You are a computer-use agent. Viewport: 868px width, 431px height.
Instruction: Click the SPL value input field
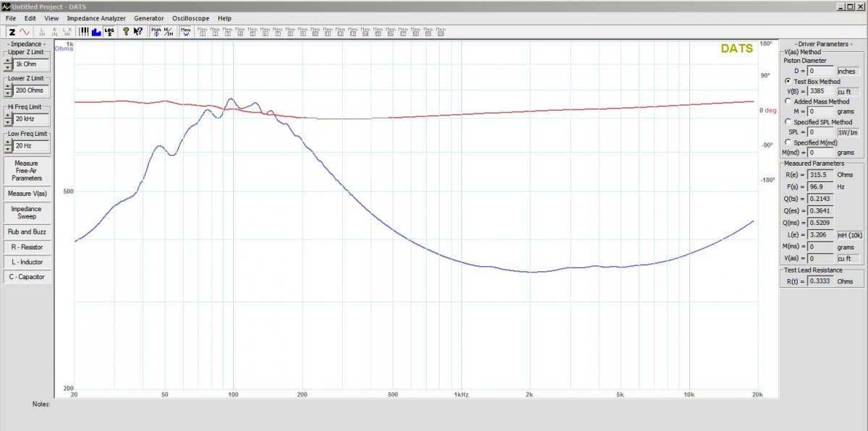tap(821, 132)
